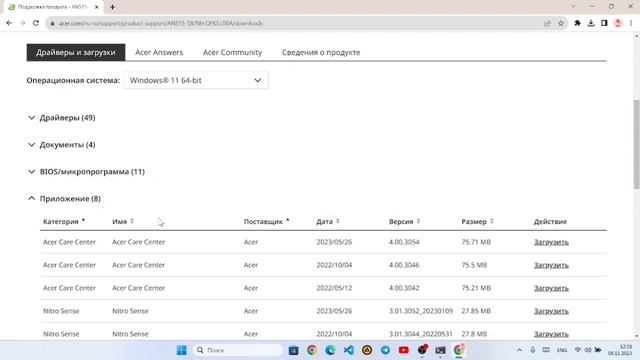
Task: Open a new browser tab with the plus button
Action: pos(112,7)
